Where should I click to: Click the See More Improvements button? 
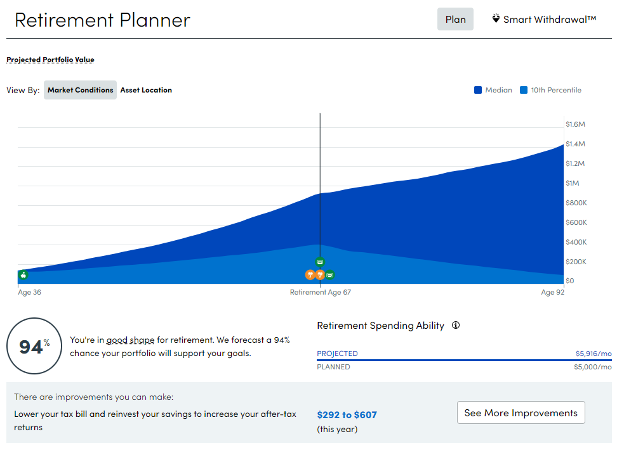pos(521,413)
